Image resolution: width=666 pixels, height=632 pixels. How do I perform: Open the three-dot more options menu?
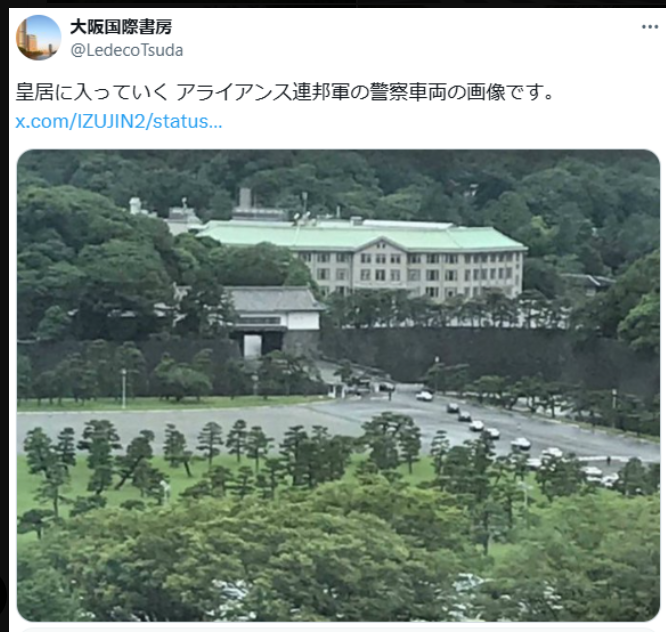click(649, 27)
